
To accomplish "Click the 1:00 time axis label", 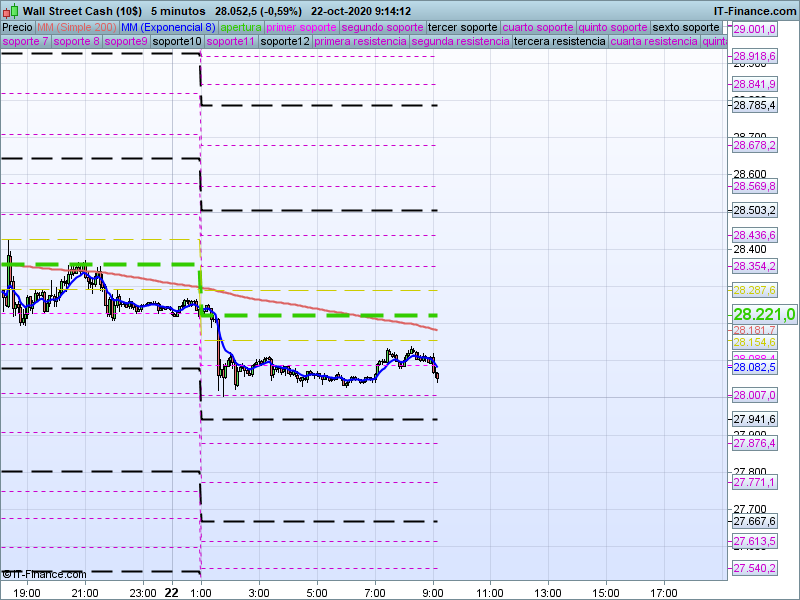I will (x=201, y=593).
